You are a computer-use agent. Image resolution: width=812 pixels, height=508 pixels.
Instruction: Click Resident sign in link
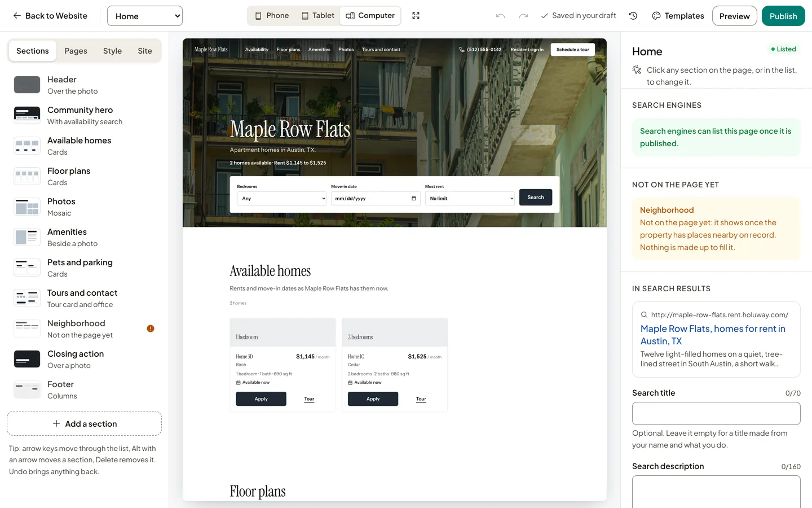(x=527, y=50)
